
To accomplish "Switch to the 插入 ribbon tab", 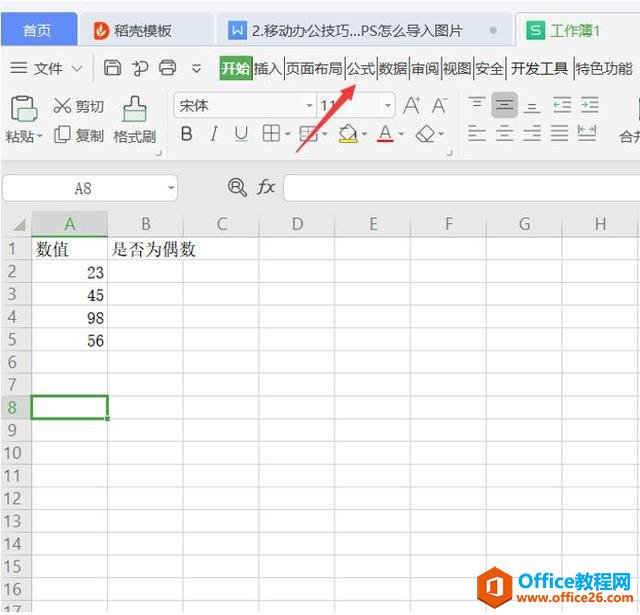I will pos(268,68).
